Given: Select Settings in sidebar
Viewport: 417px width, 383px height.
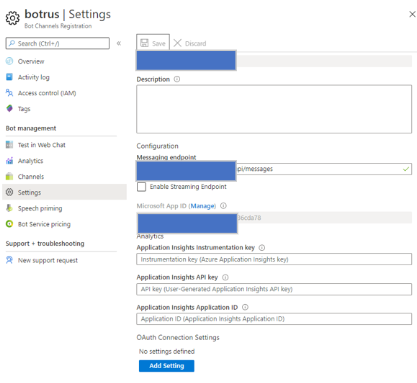Looking at the screenshot, I should [x=64, y=192].
